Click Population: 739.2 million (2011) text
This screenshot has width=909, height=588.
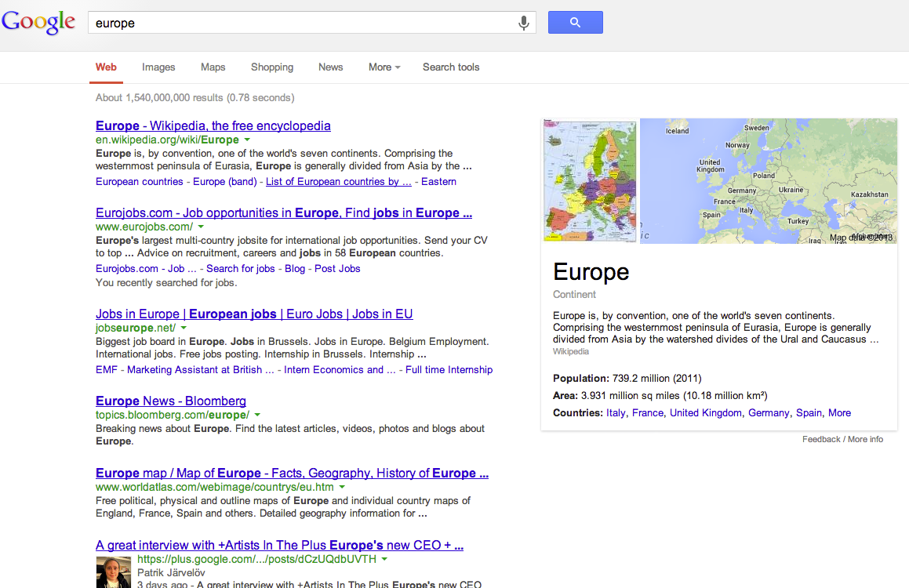click(627, 379)
